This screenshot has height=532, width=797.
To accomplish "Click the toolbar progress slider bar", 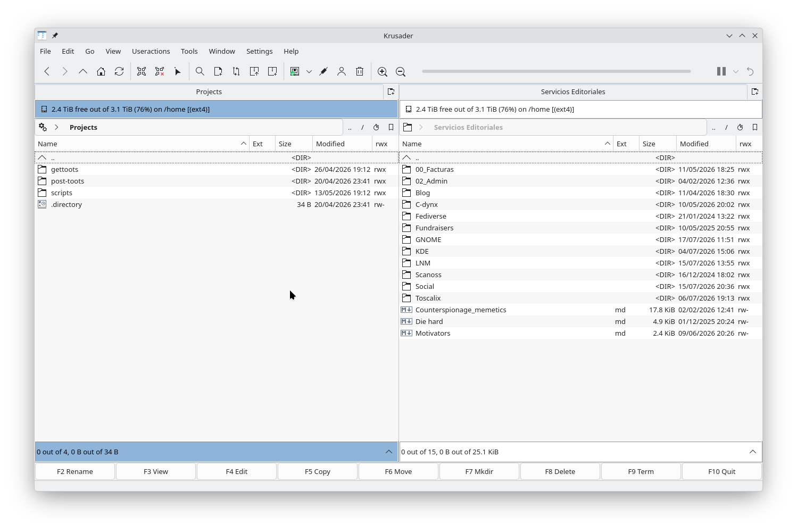I will tap(557, 71).
